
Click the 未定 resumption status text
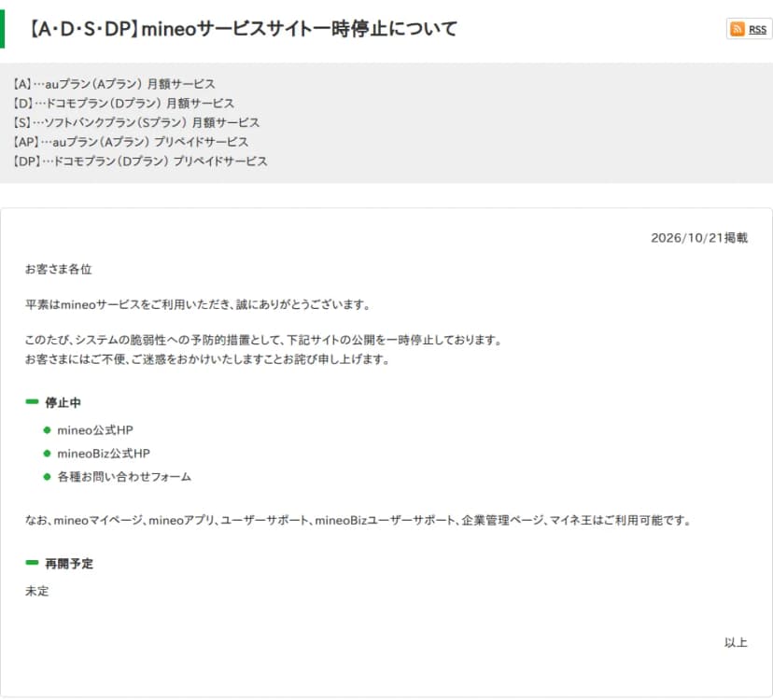(37, 591)
